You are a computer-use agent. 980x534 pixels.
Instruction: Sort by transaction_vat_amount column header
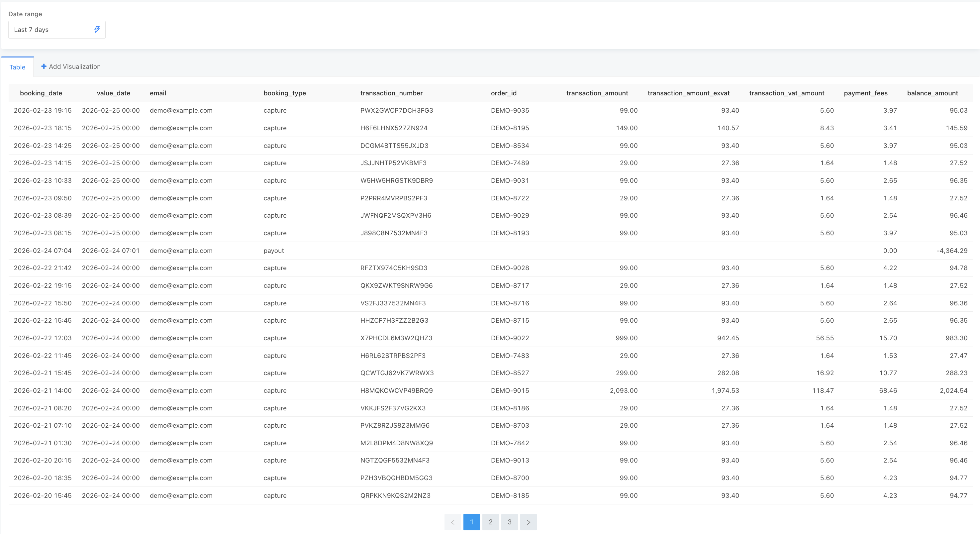(x=786, y=93)
